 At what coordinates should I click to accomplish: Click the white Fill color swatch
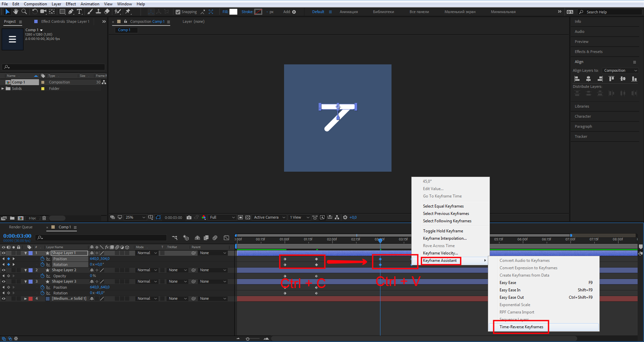click(233, 12)
